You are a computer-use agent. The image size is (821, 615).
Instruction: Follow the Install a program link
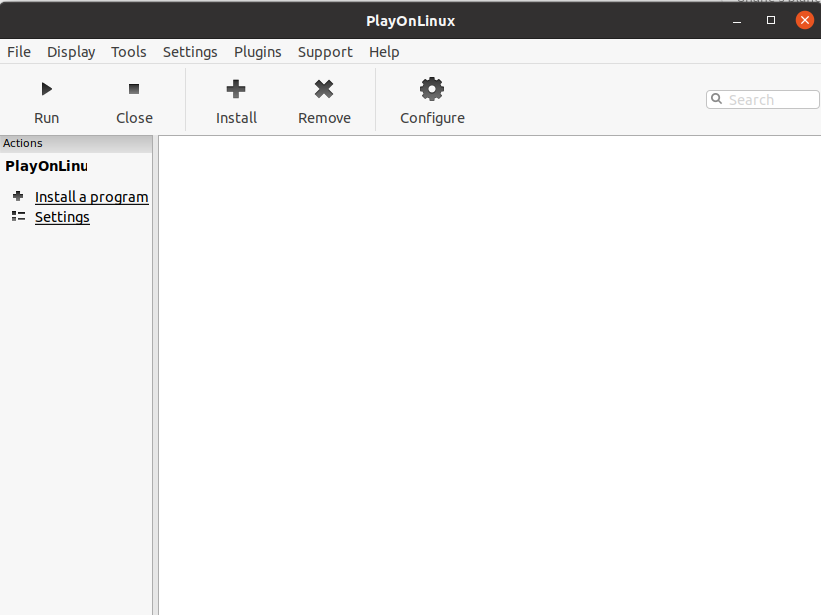coord(92,197)
